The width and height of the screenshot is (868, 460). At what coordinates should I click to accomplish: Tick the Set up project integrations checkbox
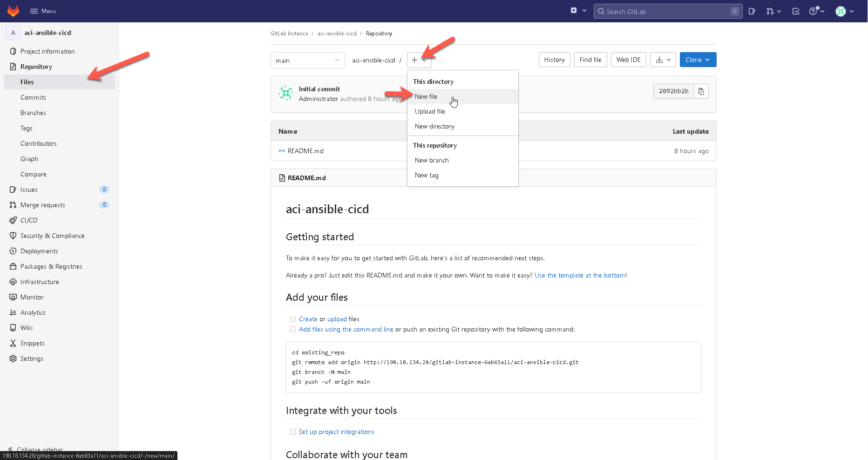pyautogui.click(x=292, y=432)
